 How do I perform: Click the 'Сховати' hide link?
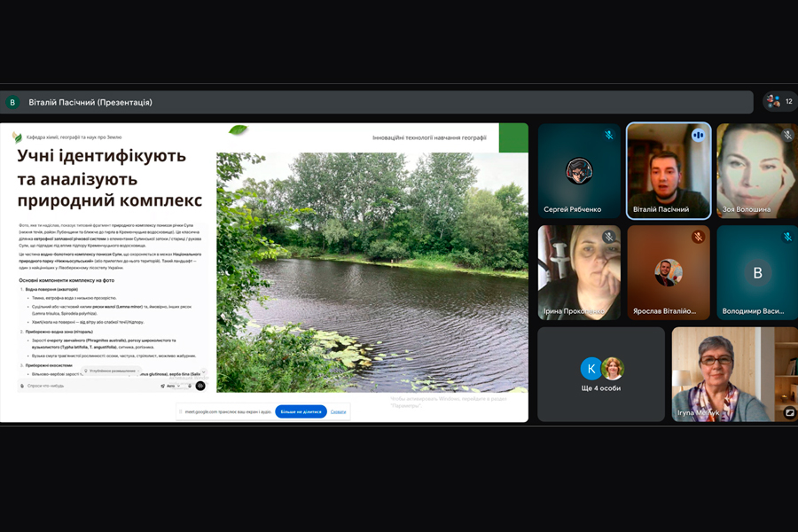tap(338, 411)
